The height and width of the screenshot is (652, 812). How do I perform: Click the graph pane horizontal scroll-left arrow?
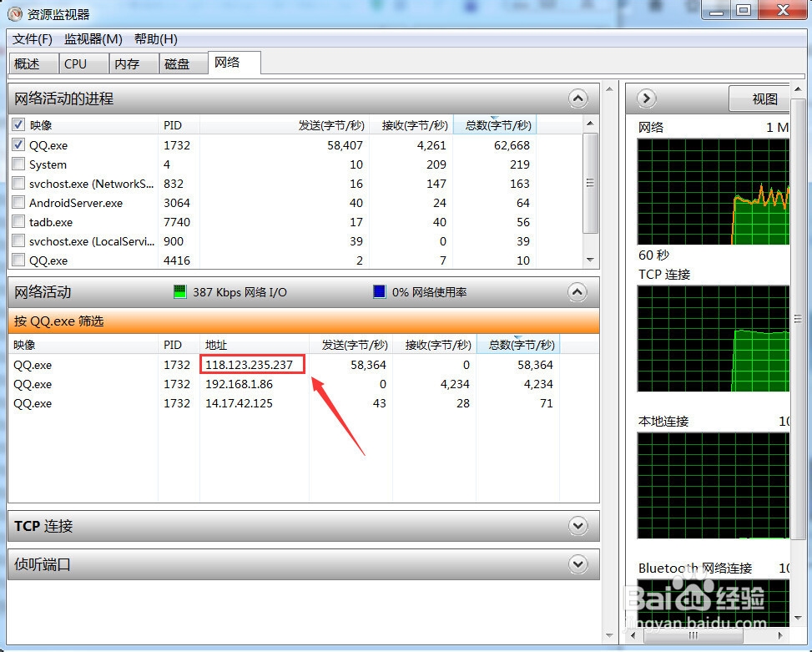(x=633, y=635)
